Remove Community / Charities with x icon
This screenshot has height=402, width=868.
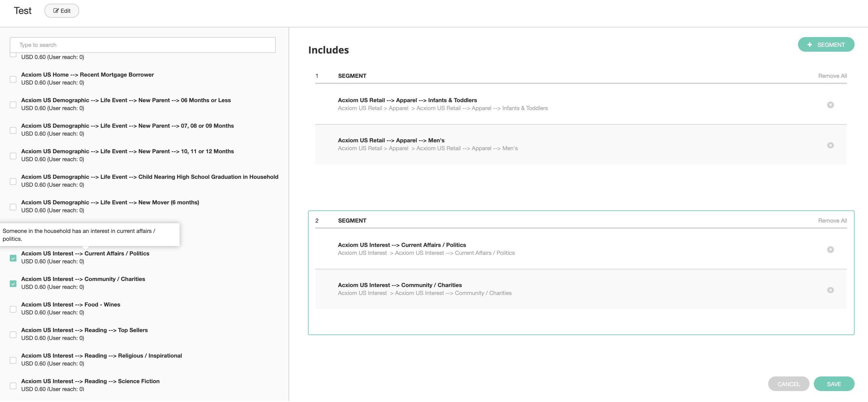(830, 290)
